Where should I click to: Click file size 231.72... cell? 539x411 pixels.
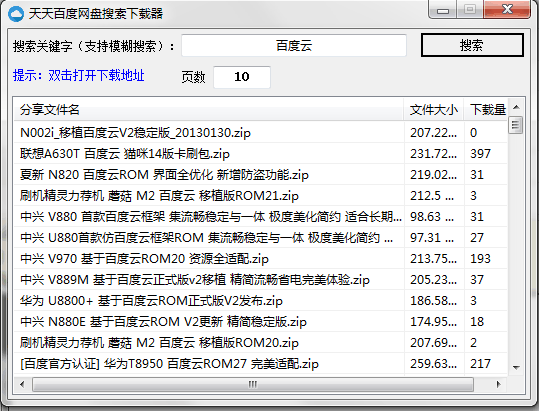click(433, 154)
